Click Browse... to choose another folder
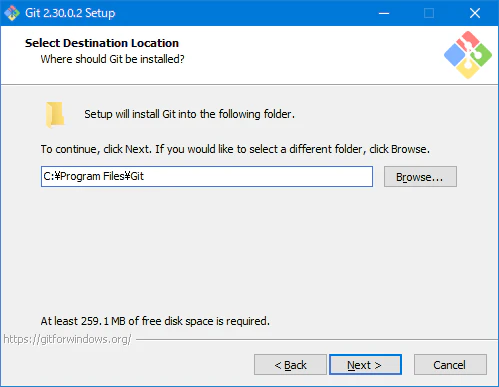This screenshot has height=387, width=499. [420, 177]
